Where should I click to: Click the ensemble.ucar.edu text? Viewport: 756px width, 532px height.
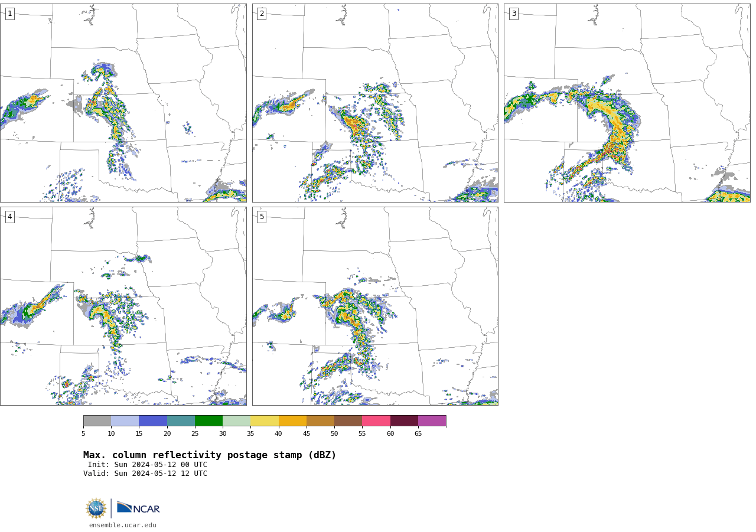[123, 525]
